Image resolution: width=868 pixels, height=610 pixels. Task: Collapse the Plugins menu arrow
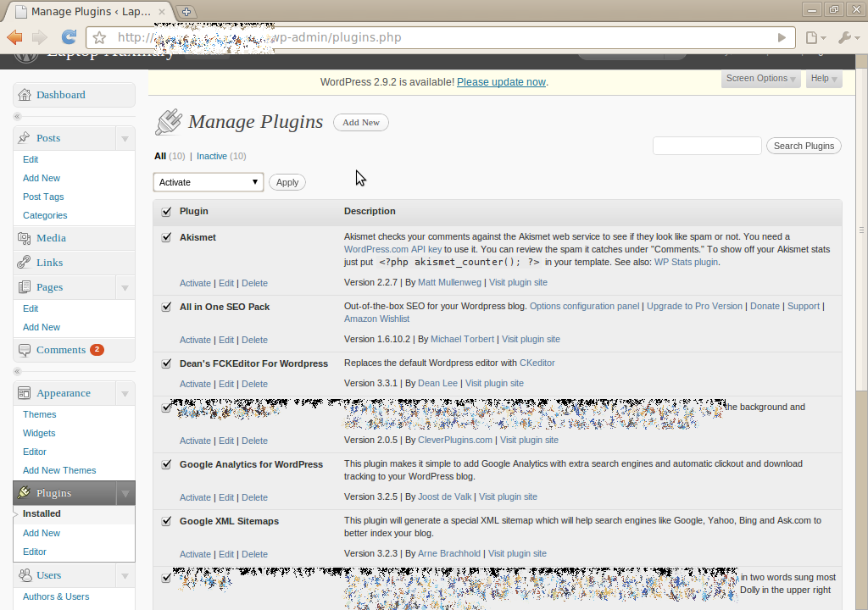[x=125, y=493]
